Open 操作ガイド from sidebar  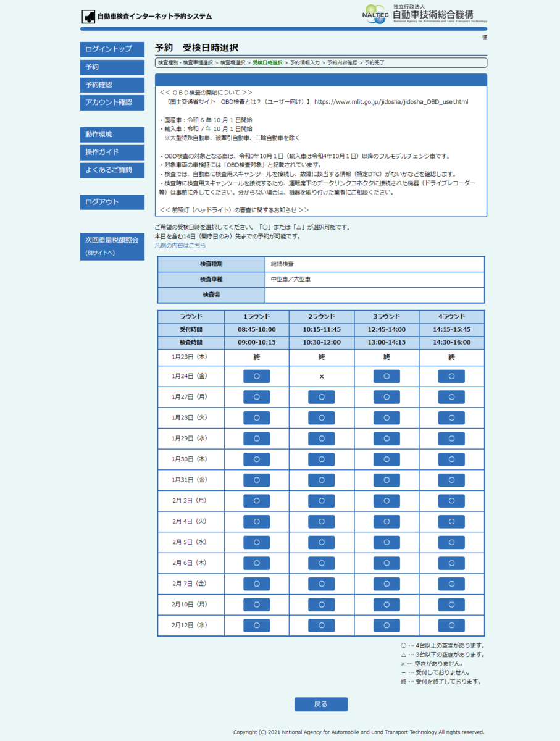112,152
